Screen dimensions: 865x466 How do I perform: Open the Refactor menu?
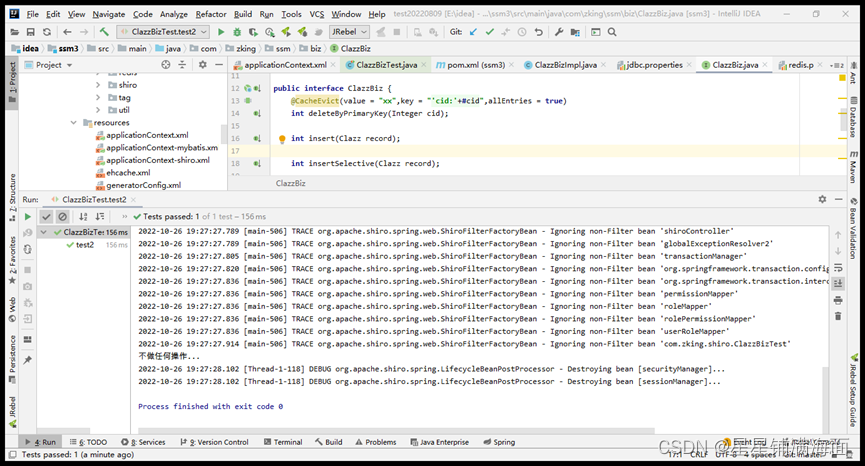pyautogui.click(x=211, y=14)
